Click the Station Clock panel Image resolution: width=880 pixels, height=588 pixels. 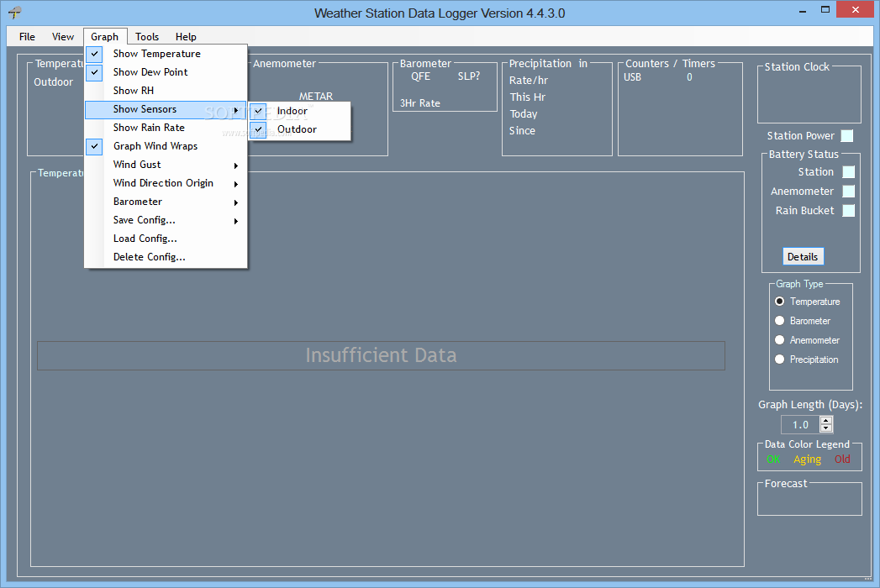coord(809,94)
